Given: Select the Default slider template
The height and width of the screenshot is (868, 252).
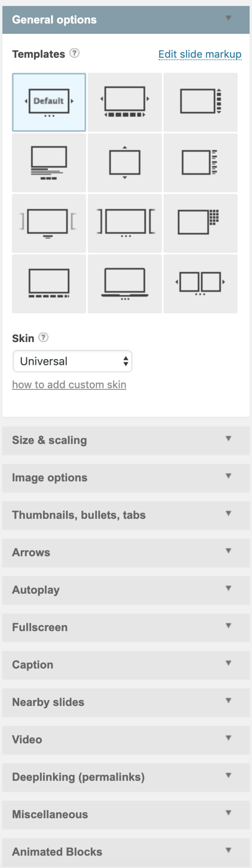Looking at the screenshot, I should [49, 102].
